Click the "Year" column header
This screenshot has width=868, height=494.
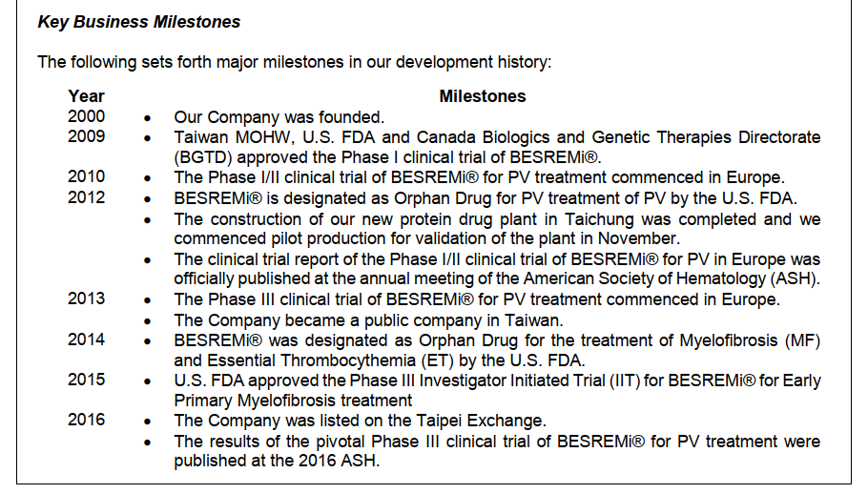[86, 96]
